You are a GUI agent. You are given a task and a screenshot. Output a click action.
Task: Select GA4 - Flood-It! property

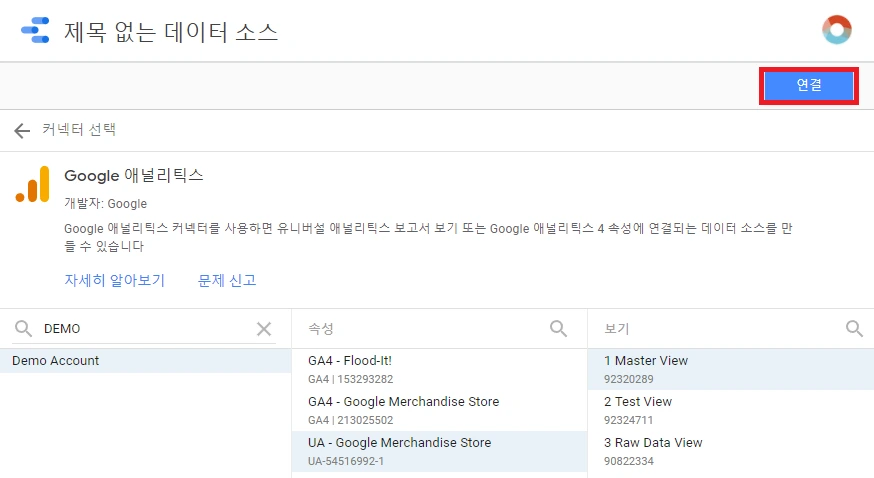439,369
